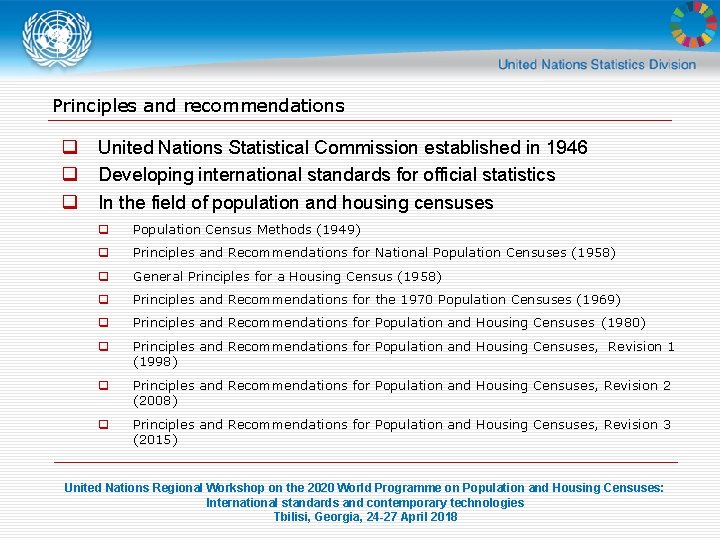Click the bullet 'United Nations Statistical Commission established in 1946'
The height and width of the screenshot is (540, 720).
point(343,147)
